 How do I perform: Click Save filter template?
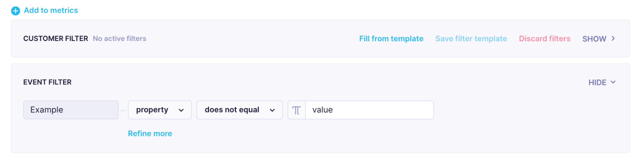tap(471, 39)
